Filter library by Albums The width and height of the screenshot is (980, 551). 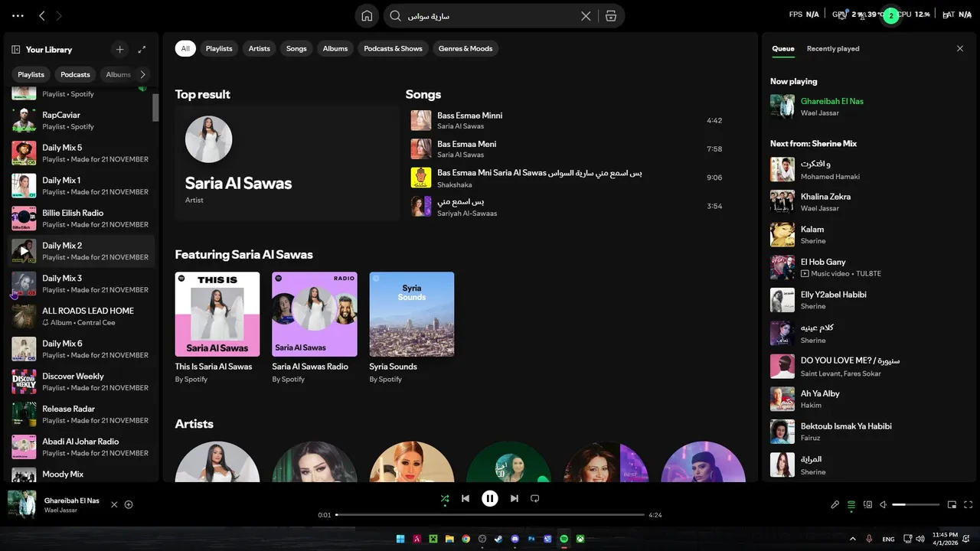click(x=117, y=74)
